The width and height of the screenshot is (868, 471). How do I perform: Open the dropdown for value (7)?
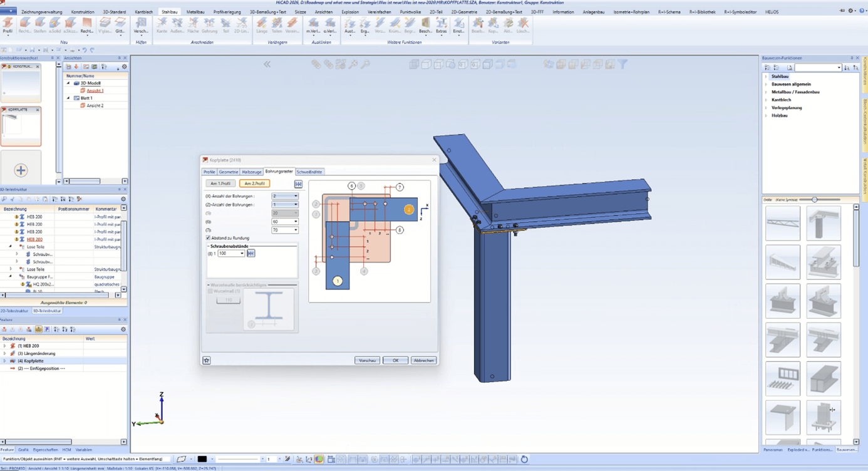pyautogui.click(x=296, y=230)
